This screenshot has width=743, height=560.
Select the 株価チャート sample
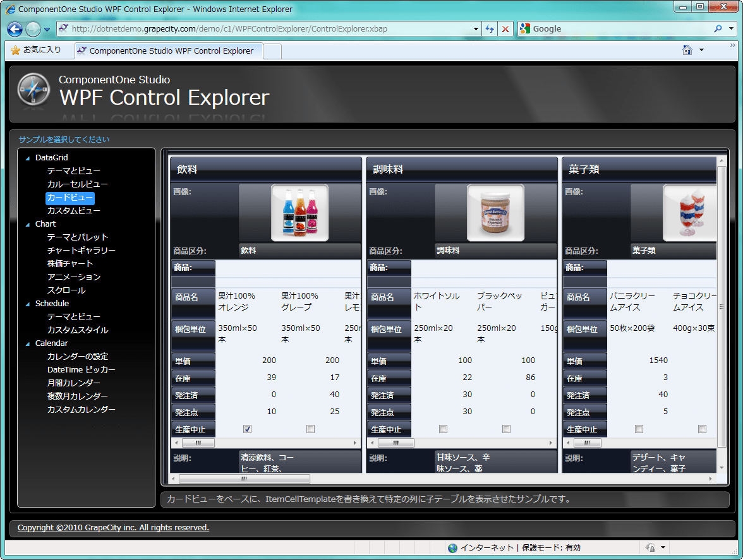[71, 263]
